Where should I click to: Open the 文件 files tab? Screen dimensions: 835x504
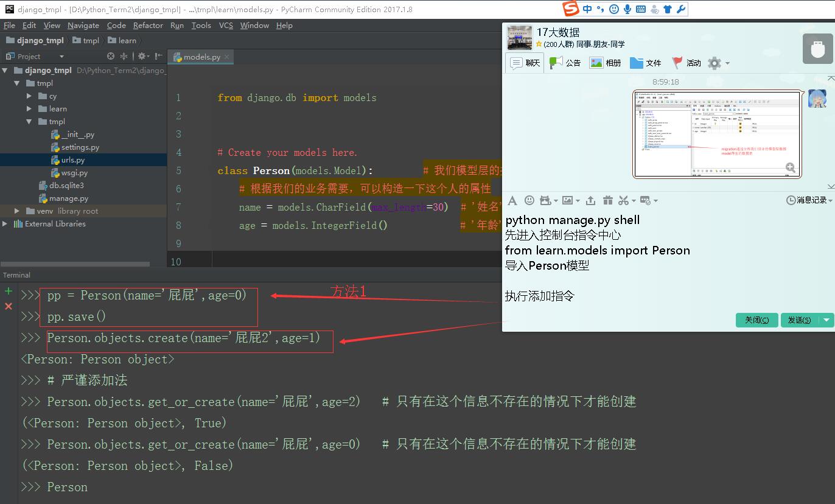[646, 63]
